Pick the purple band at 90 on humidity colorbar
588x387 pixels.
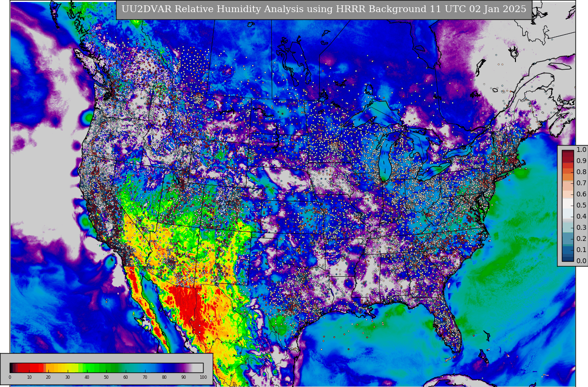coord(184,368)
